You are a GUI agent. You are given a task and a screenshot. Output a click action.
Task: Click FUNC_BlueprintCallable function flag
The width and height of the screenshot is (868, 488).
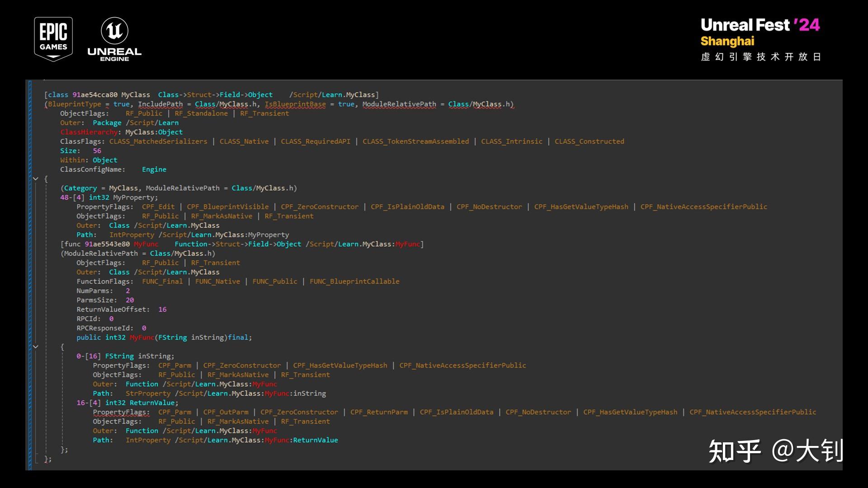(x=354, y=282)
